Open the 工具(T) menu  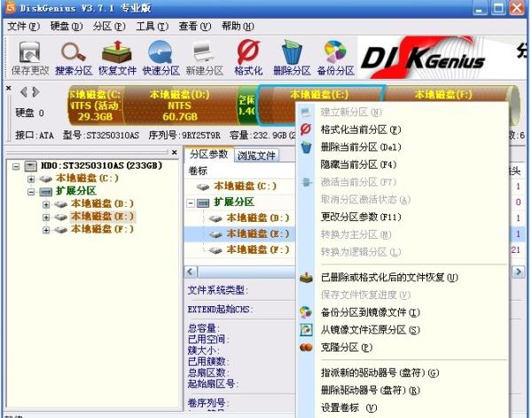pos(153,26)
